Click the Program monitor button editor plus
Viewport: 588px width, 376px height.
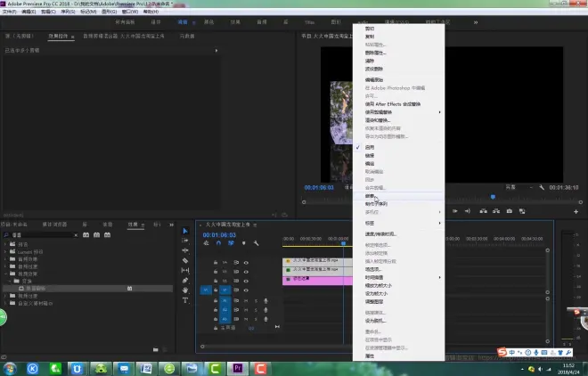pos(576,212)
